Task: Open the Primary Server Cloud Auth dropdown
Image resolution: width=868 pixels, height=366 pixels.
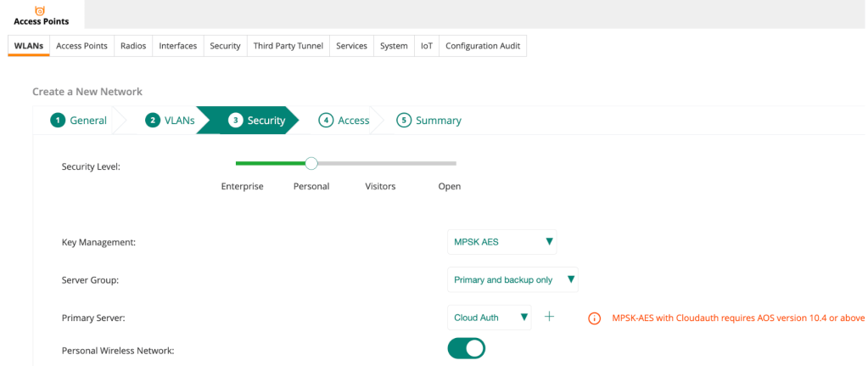Action: coord(489,318)
